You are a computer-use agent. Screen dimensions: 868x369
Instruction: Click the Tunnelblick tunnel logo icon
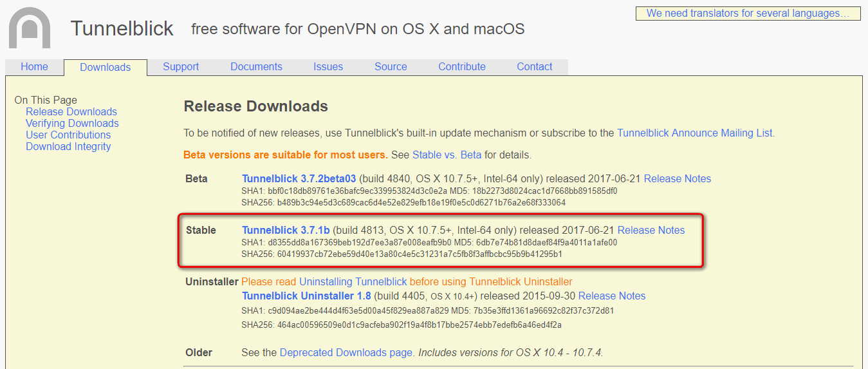point(30,28)
